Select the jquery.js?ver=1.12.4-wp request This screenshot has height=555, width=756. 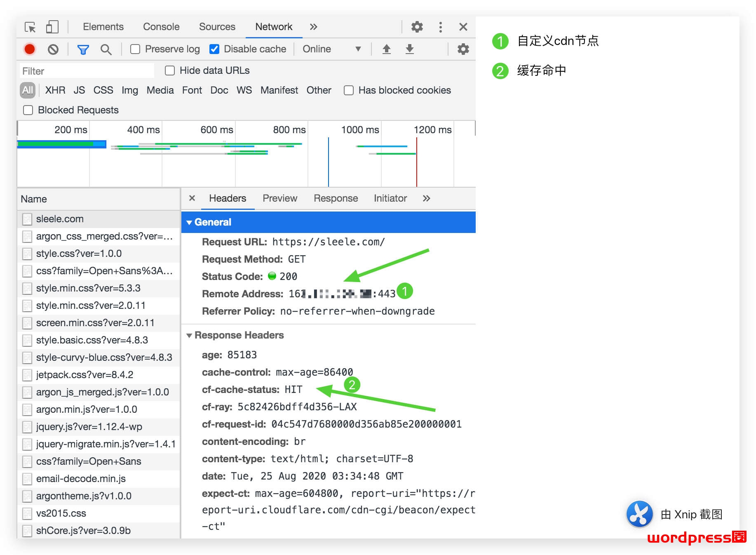(x=99, y=427)
